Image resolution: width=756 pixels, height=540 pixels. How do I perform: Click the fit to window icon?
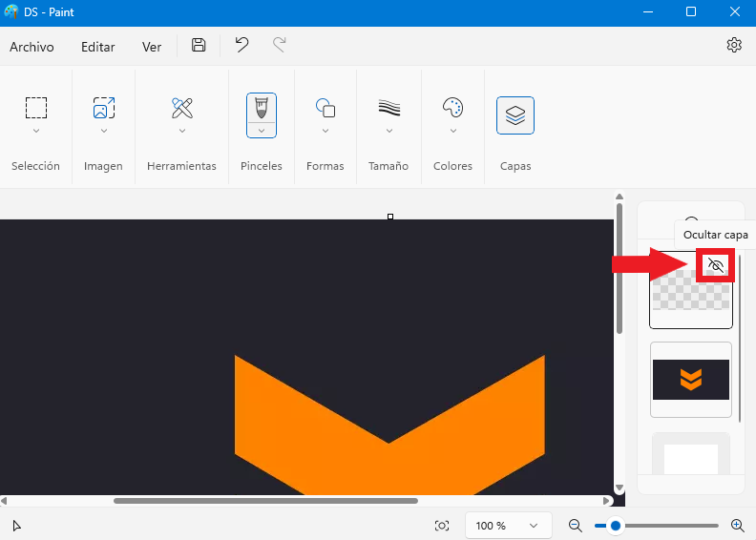coord(442,526)
